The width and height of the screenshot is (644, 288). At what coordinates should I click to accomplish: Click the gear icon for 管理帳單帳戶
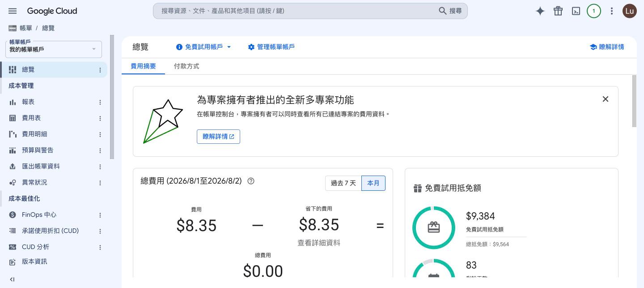click(251, 47)
